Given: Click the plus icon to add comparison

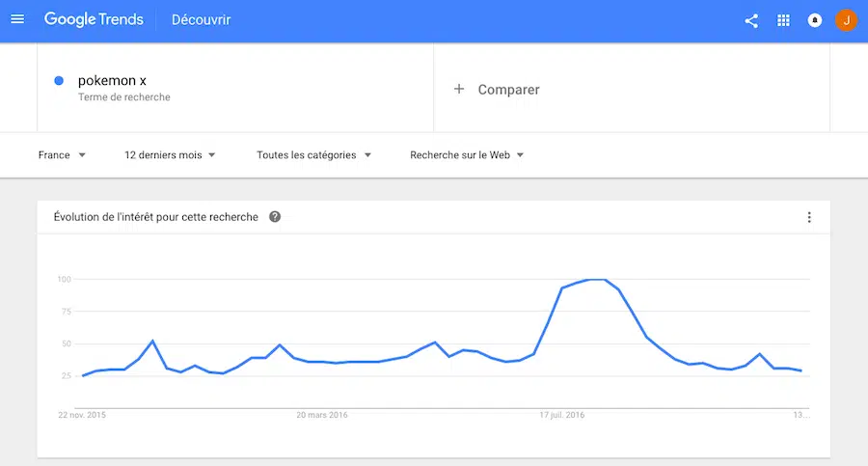Looking at the screenshot, I should pos(459,89).
